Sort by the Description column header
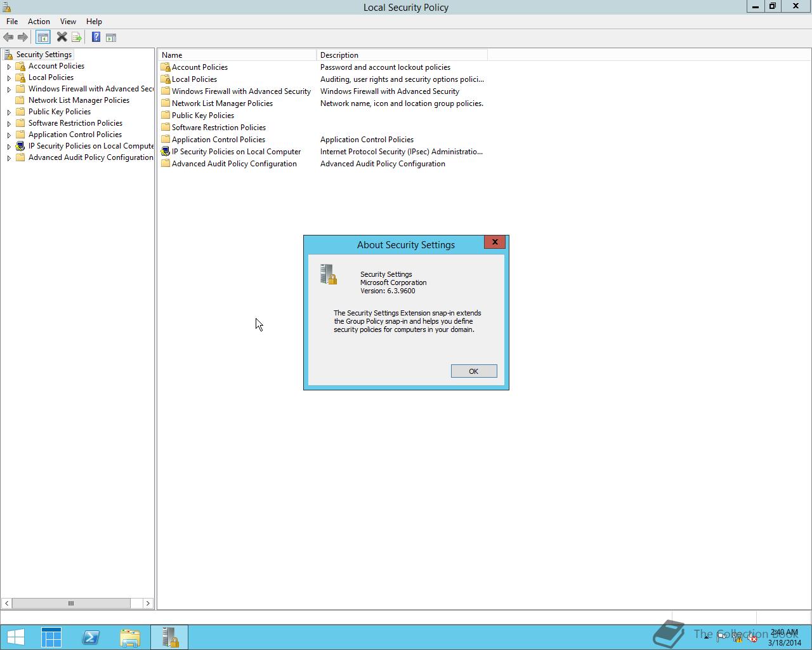812x650 pixels. [402, 55]
